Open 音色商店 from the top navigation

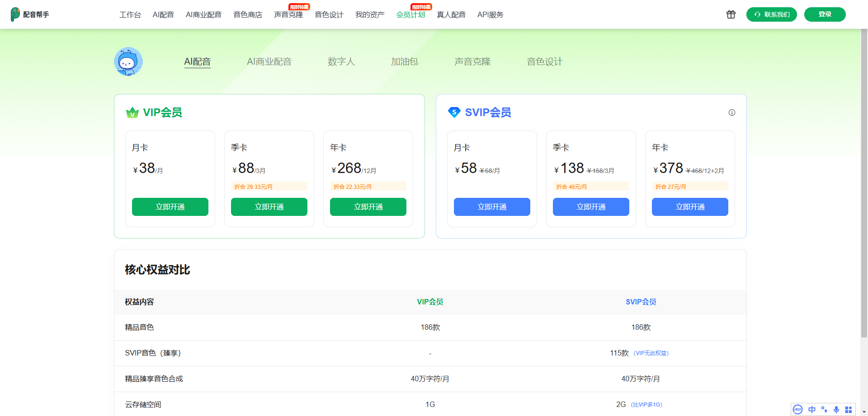click(248, 14)
